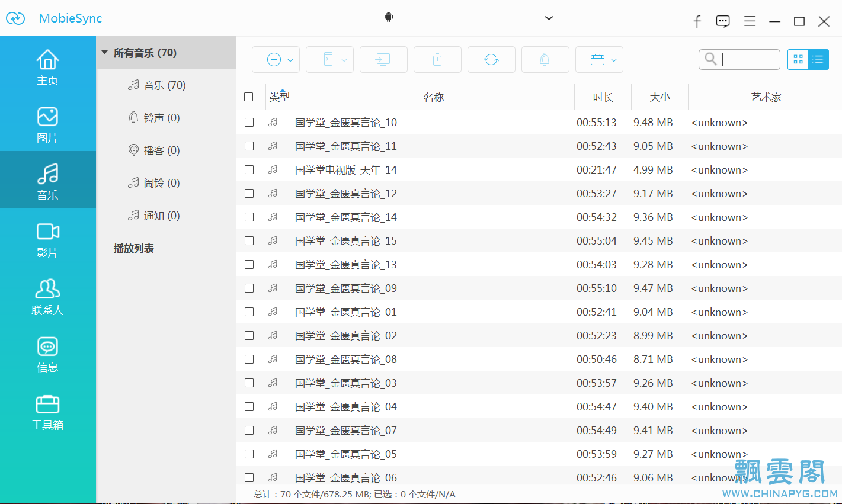Screen dimensions: 842x504
Task: Click the search magnifier icon
Action: coord(710,59)
